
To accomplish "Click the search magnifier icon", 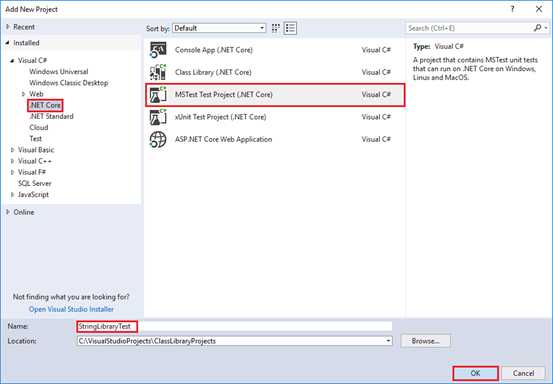I will pos(537,28).
